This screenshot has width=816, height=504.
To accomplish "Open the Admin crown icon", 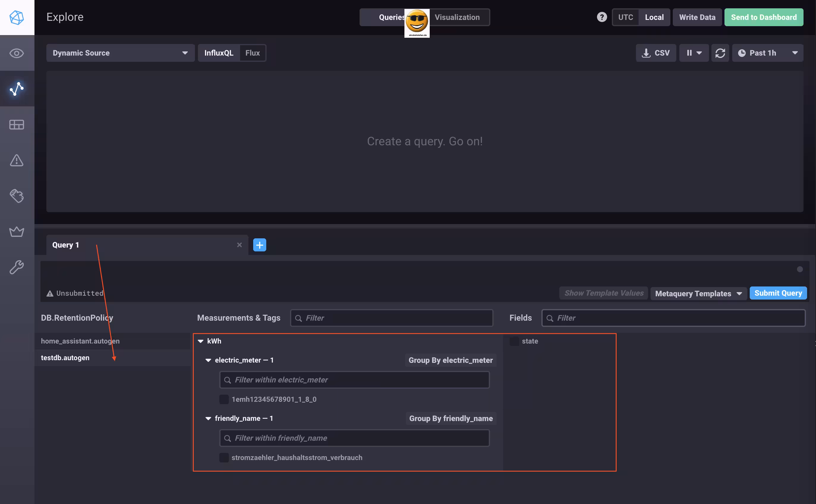I will 17,232.
